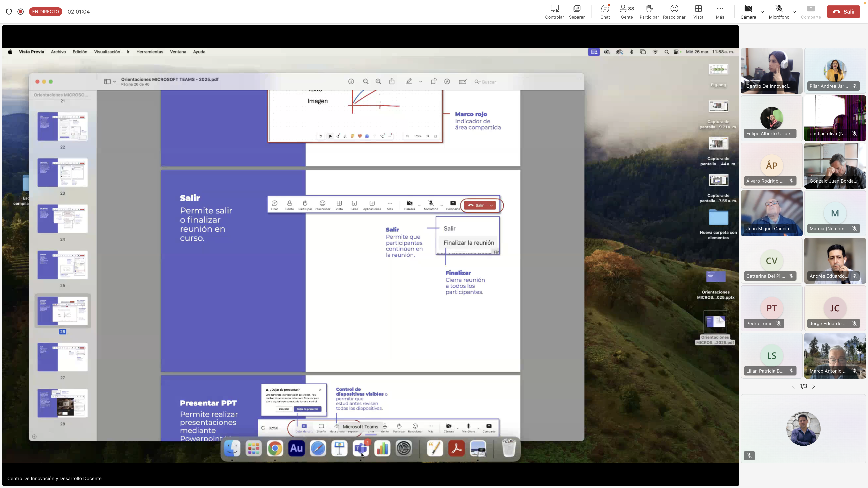Select Gonzalo Juan Borda... video tile
This screenshot has height=488, width=868.
pos(835,166)
